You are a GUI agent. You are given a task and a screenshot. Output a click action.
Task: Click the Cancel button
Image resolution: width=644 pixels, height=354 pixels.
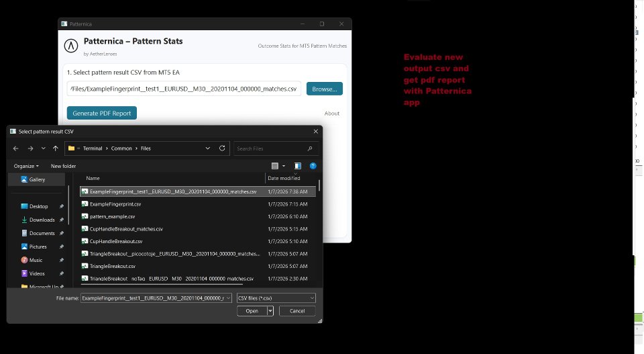pyautogui.click(x=297, y=311)
